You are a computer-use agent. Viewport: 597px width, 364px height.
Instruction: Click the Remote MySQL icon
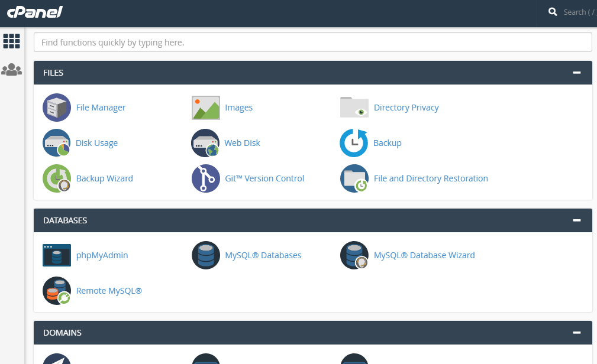pyautogui.click(x=57, y=291)
